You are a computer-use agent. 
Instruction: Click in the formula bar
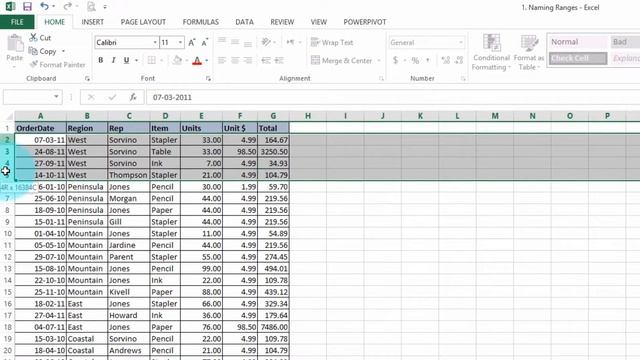pos(393,97)
